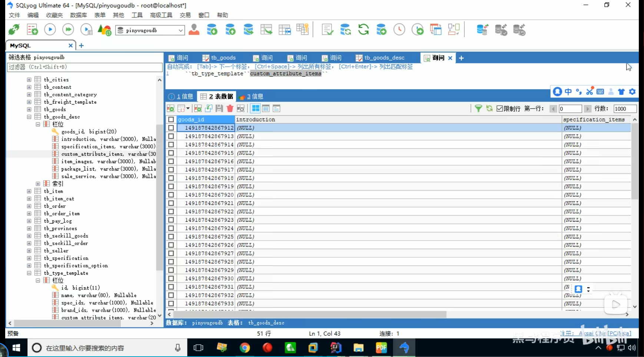Open the 文件 menu

click(14, 15)
